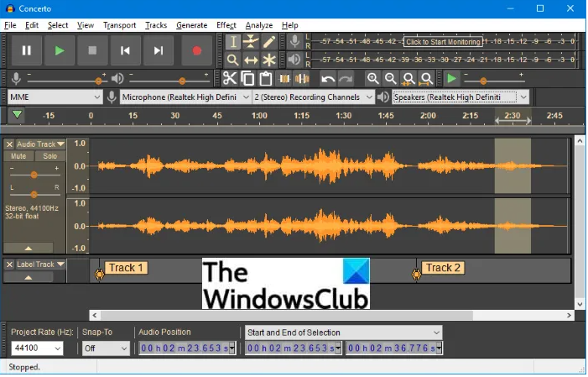
Task: Solo the Audio Track
Action: pos(49,156)
